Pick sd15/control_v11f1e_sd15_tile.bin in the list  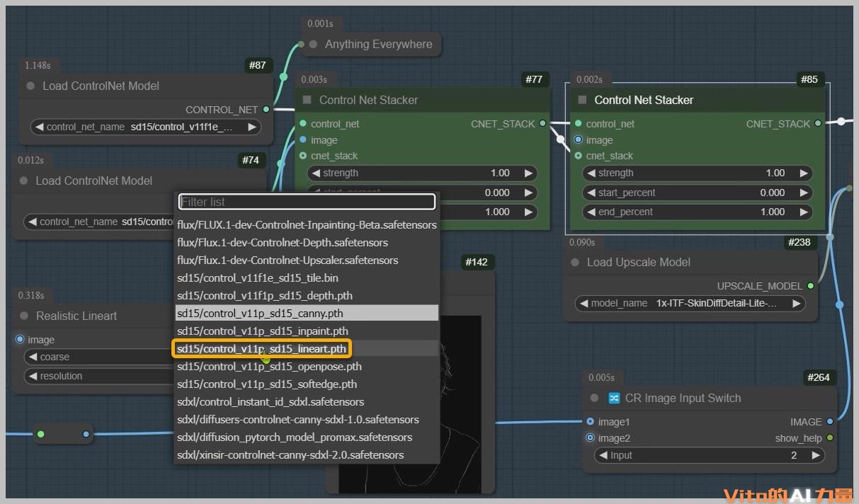[307, 277]
